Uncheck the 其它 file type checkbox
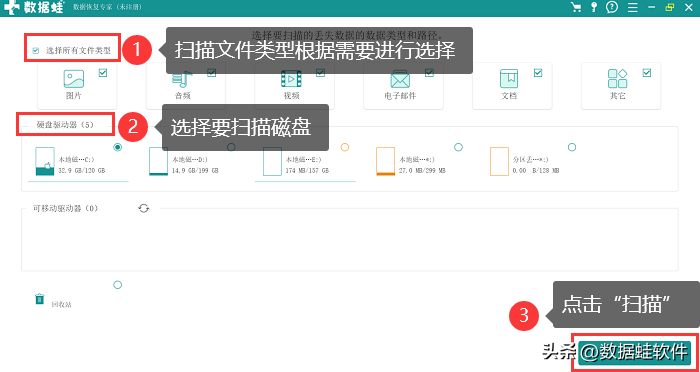 [x=647, y=73]
